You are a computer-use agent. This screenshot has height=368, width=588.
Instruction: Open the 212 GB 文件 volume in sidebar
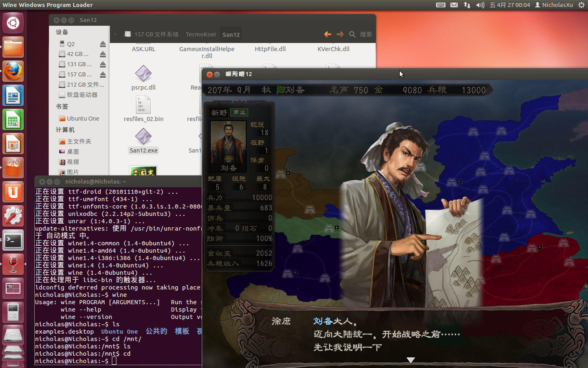pyautogui.click(x=82, y=85)
